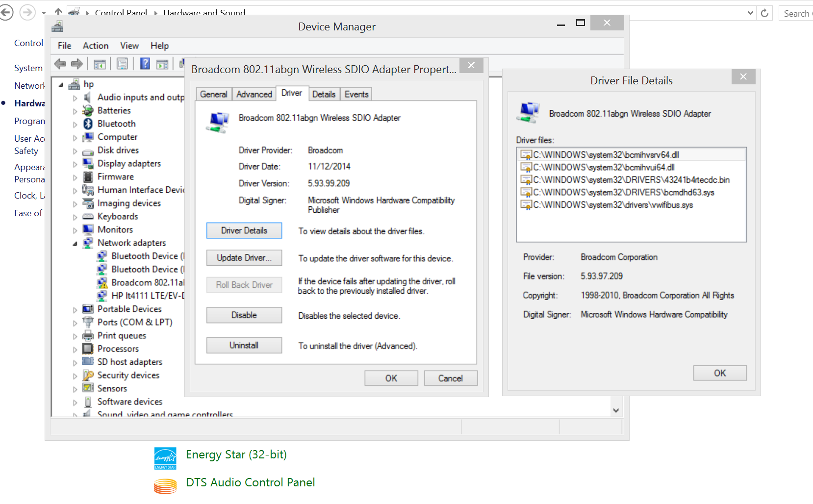The height and width of the screenshot is (504, 813).
Task: Expand the Display adapters node
Action: pyautogui.click(x=75, y=164)
